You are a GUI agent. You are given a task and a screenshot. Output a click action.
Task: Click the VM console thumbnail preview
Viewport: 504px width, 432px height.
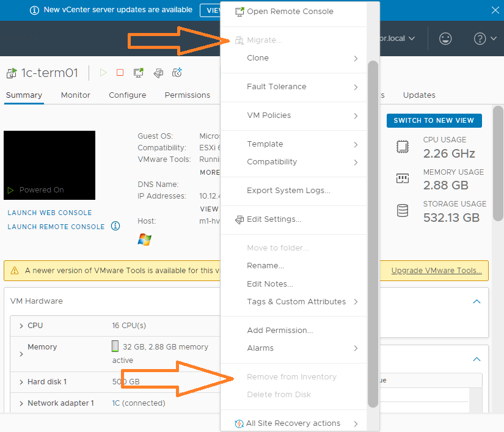coord(49,165)
